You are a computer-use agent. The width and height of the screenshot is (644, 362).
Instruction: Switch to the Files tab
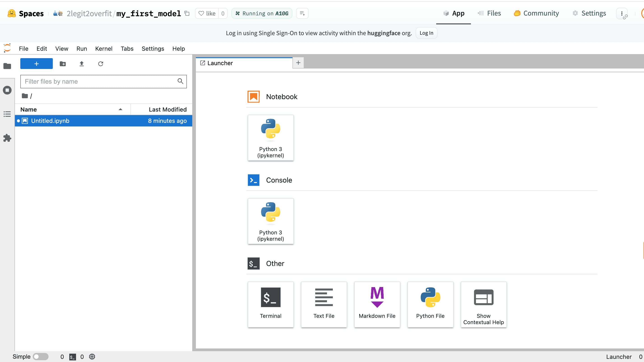pyautogui.click(x=489, y=13)
